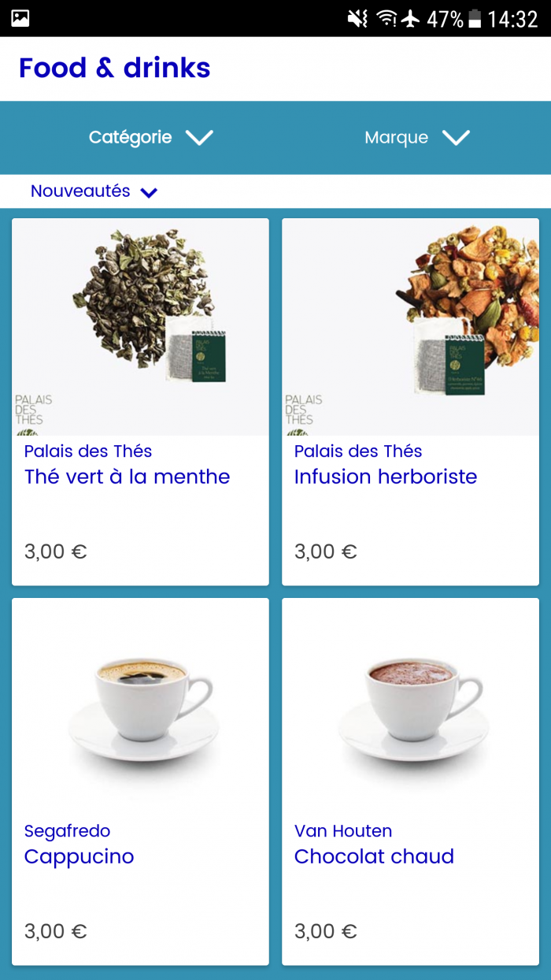Image resolution: width=551 pixels, height=980 pixels.
Task: Tap the chevron icon beside Marque
Action: point(456,138)
